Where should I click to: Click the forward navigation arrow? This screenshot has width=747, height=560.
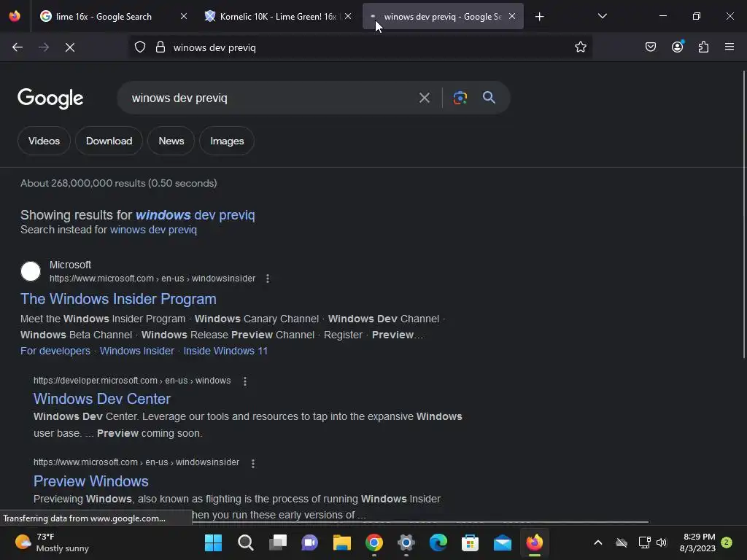click(44, 47)
